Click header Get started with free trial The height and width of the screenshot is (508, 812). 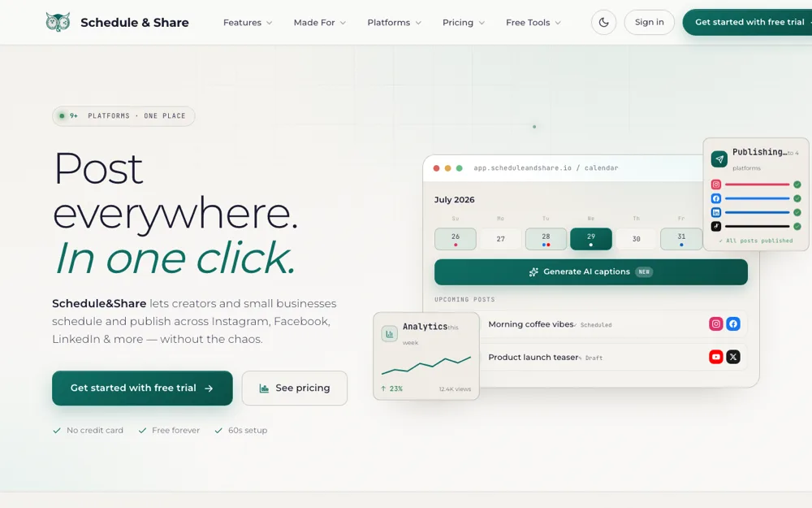tap(749, 22)
